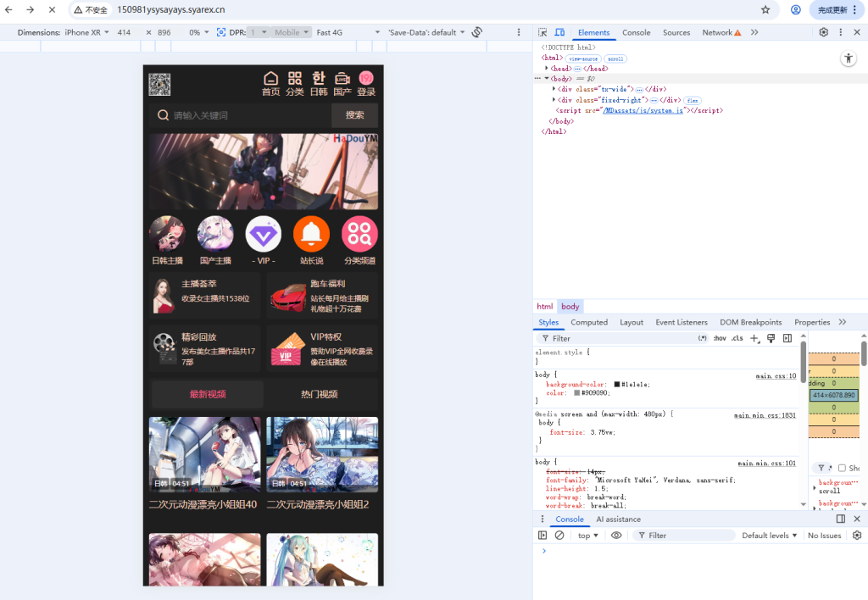Click the browser back arrow
868x600 pixels.
coord(8,9)
